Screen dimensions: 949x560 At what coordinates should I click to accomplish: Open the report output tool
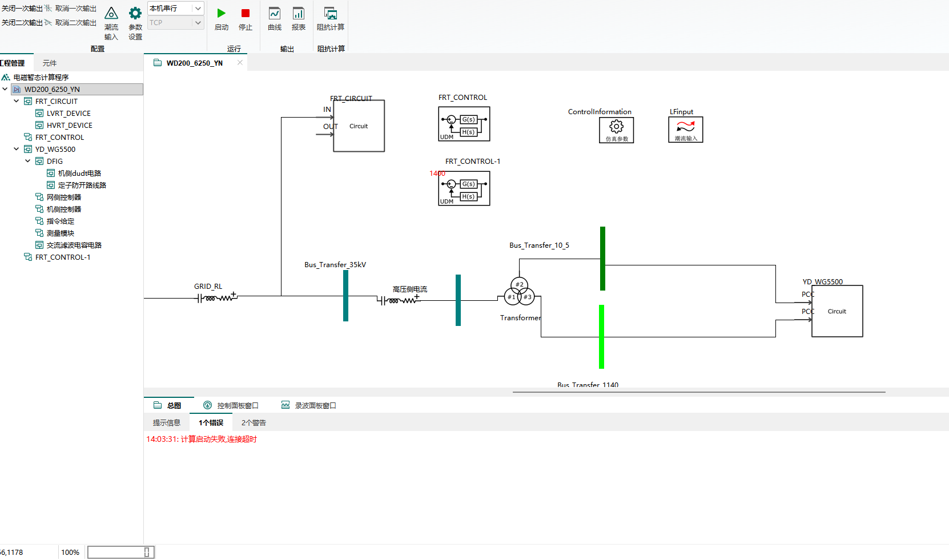click(x=299, y=18)
